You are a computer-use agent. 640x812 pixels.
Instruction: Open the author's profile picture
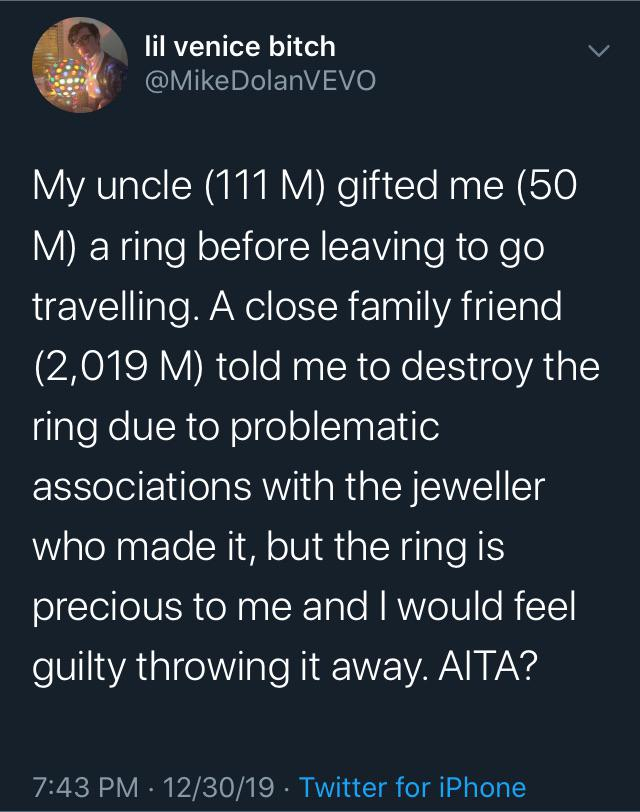(x=80, y=65)
